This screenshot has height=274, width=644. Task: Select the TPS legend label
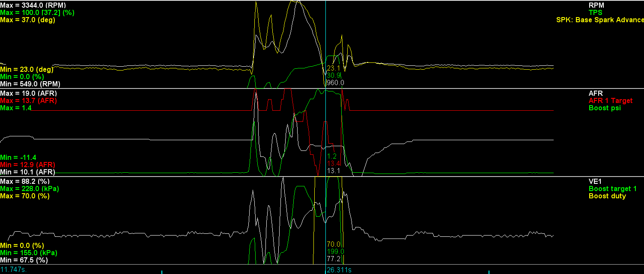[x=596, y=12]
